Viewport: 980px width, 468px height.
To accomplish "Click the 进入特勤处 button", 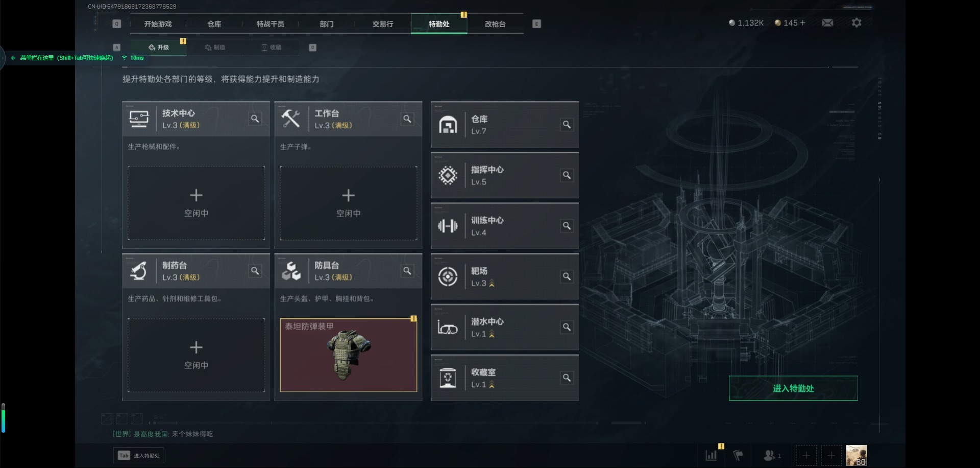I will coord(793,388).
